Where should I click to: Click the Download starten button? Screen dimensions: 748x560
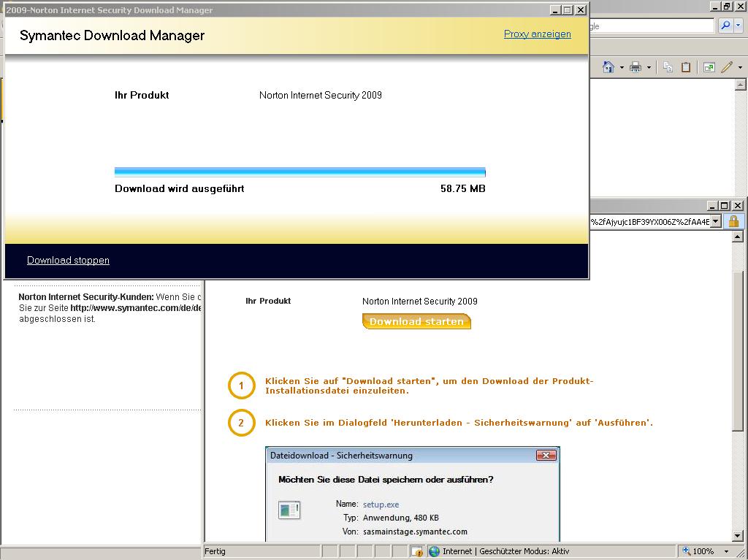click(416, 321)
